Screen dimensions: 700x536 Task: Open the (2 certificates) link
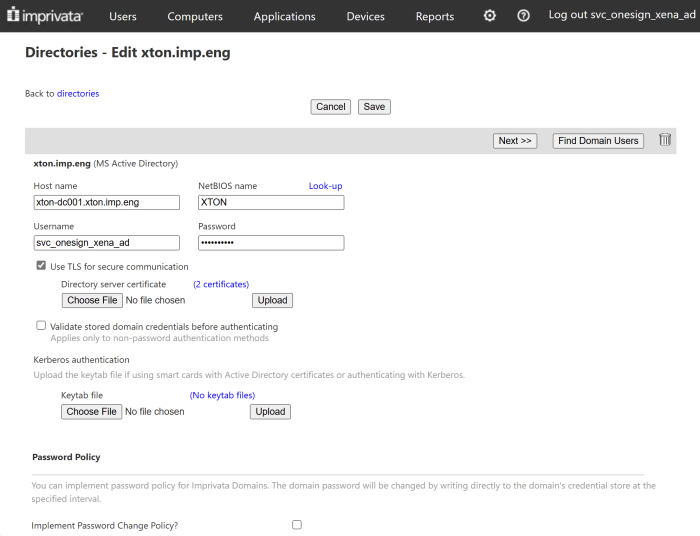pyautogui.click(x=221, y=284)
